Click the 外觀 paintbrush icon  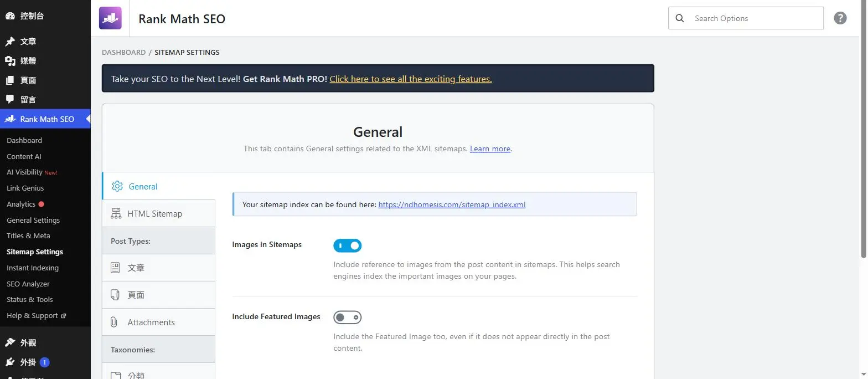click(x=10, y=343)
